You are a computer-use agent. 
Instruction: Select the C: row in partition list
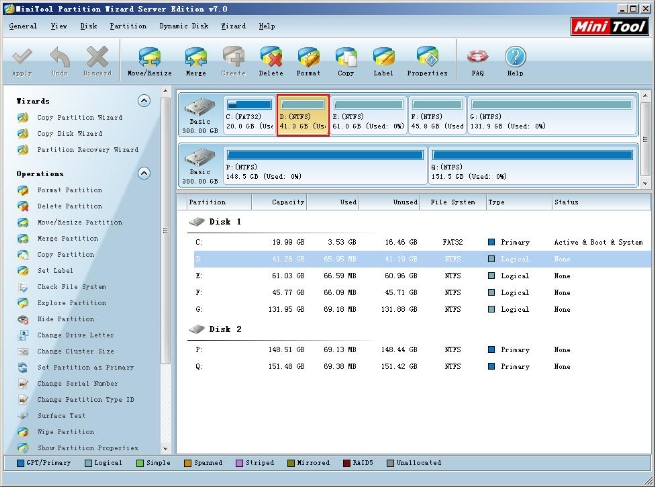tap(423, 242)
